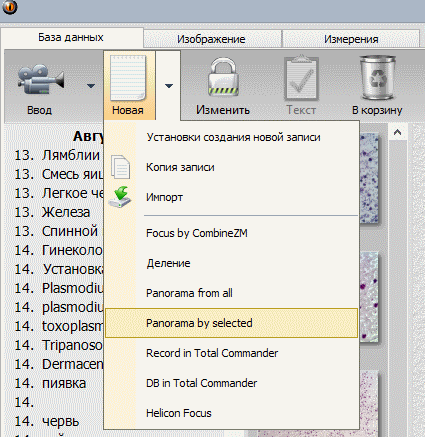Image resolution: width=425 pixels, height=437 pixels.
Task: Select record 14. Гинеколо
Action: 59,250
